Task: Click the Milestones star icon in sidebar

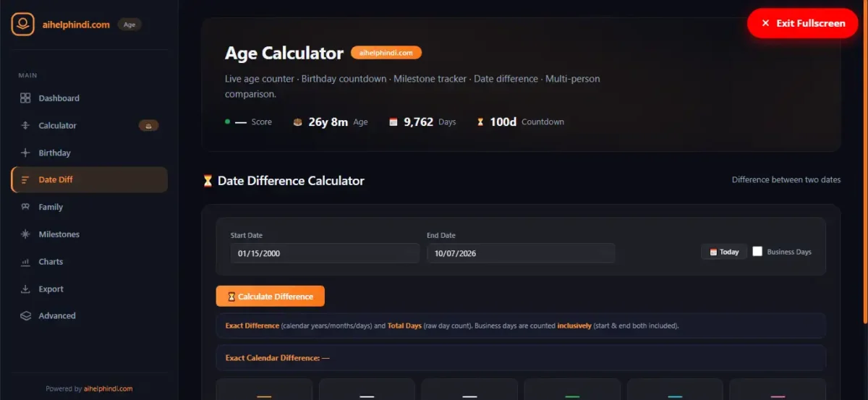Action: point(25,234)
